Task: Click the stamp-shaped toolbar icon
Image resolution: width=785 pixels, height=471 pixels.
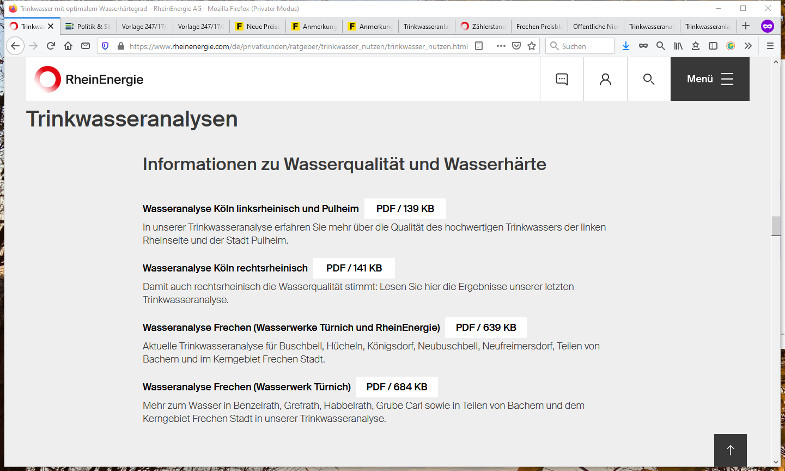Action: 695,46
